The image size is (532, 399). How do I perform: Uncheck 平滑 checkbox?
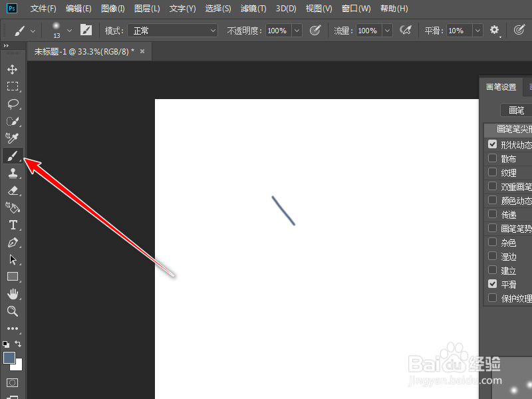pos(492,284)
